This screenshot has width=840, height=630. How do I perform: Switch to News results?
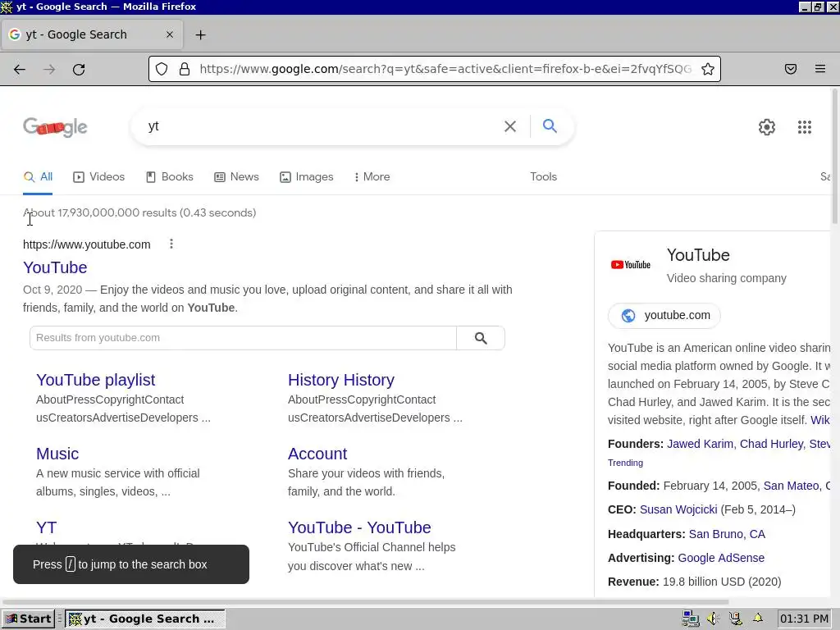(236, 177)
